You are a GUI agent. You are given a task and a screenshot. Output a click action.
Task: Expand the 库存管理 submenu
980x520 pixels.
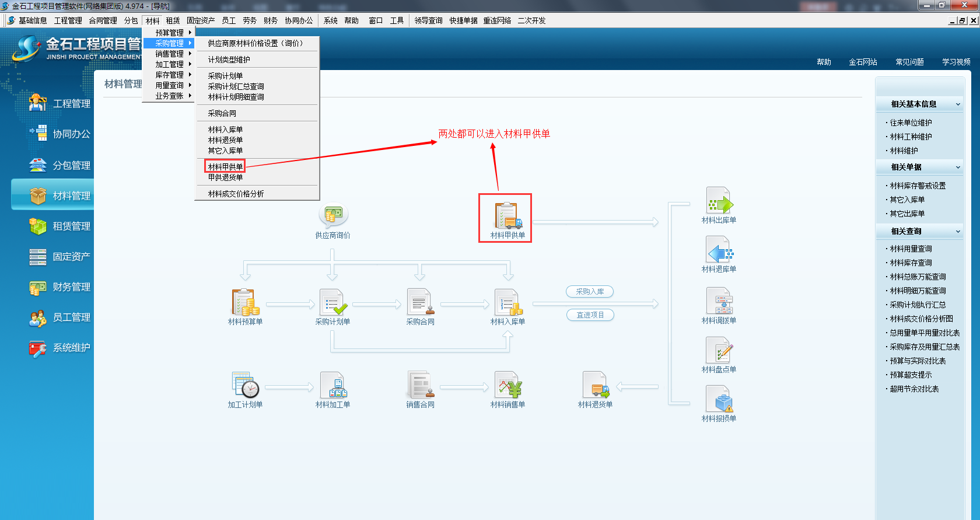click(x=170, y=75)
